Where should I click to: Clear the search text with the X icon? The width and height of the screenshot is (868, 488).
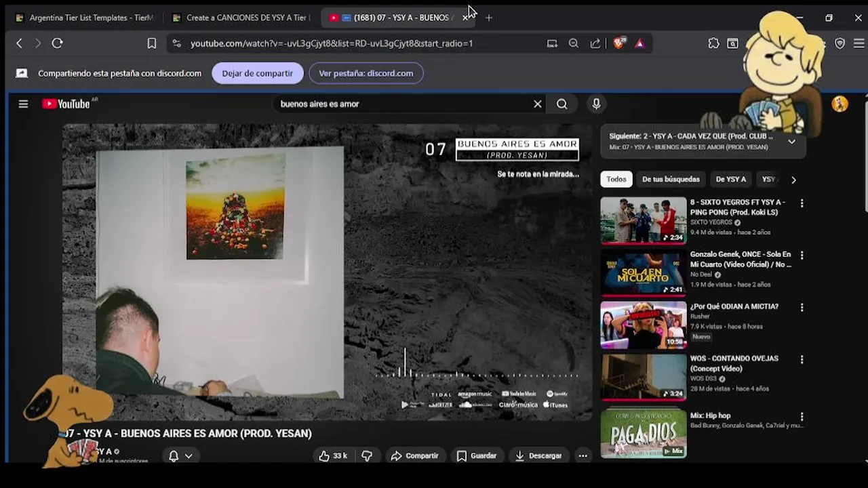[538, 104]
